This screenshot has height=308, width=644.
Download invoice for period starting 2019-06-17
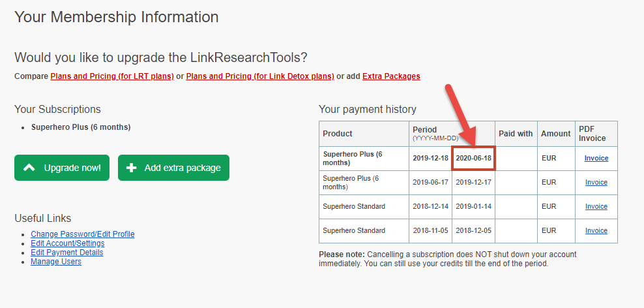tap(596, 182)
